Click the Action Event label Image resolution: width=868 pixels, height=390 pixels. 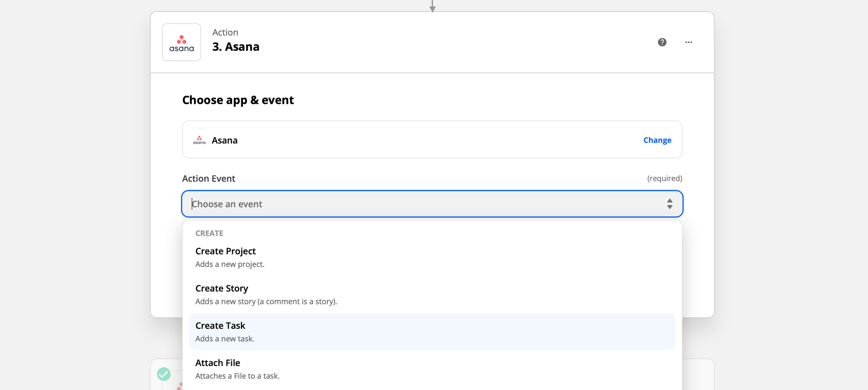coord(209,178)
